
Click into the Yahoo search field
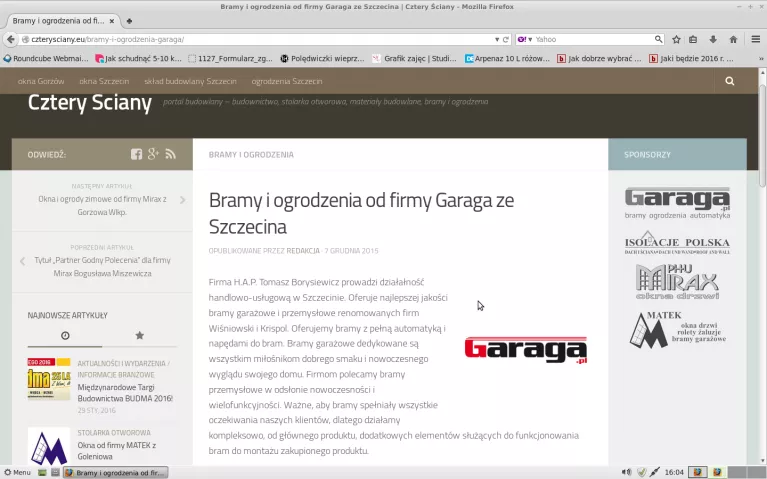coord(593,39)
